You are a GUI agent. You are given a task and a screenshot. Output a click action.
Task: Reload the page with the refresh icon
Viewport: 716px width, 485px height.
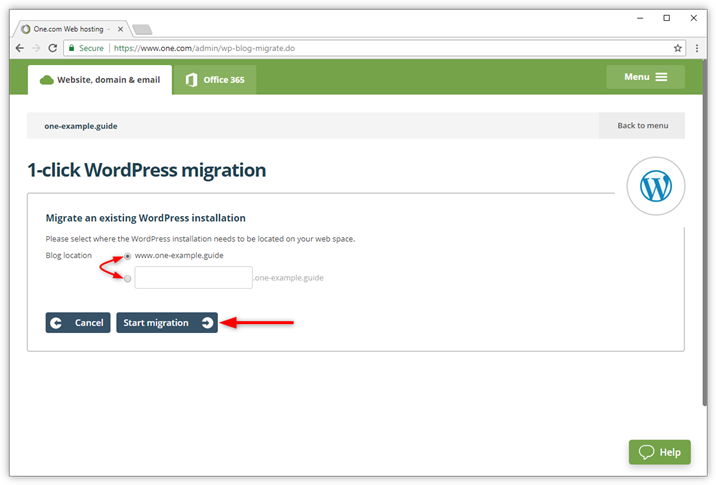53,48
